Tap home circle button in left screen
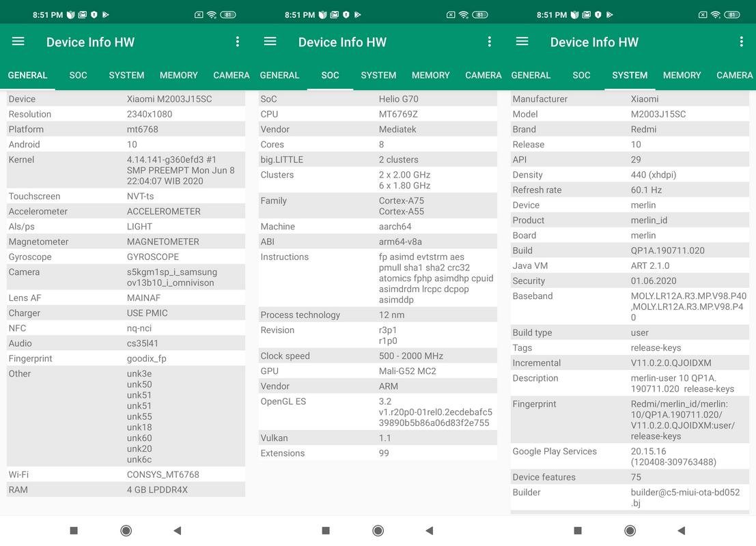The width and height of the screenshot is (756, 546). click(x=126, y=530)
